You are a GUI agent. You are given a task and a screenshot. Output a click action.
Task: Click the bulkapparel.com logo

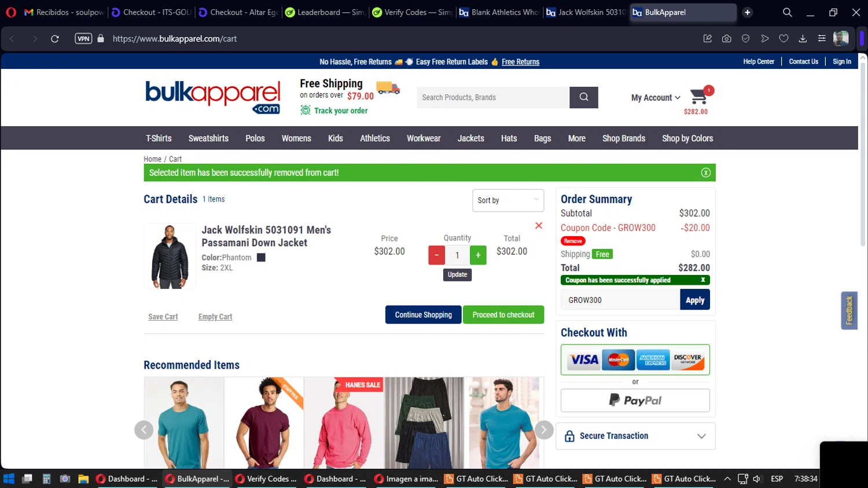[x=212, y=97]
